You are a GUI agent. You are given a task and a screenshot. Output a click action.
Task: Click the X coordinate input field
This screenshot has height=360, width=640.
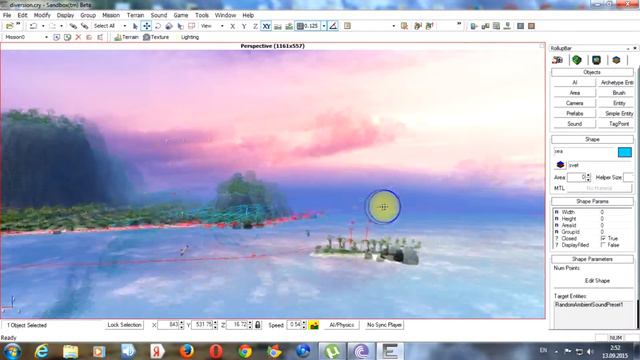pyautogui.click(x=168, y=325)
